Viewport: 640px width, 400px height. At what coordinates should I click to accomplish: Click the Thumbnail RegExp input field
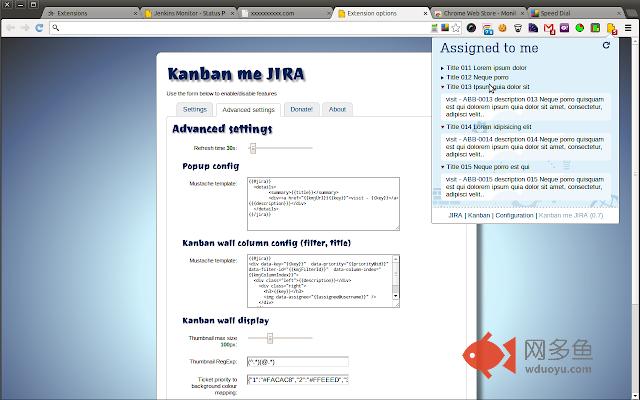(x=298, y=362)
